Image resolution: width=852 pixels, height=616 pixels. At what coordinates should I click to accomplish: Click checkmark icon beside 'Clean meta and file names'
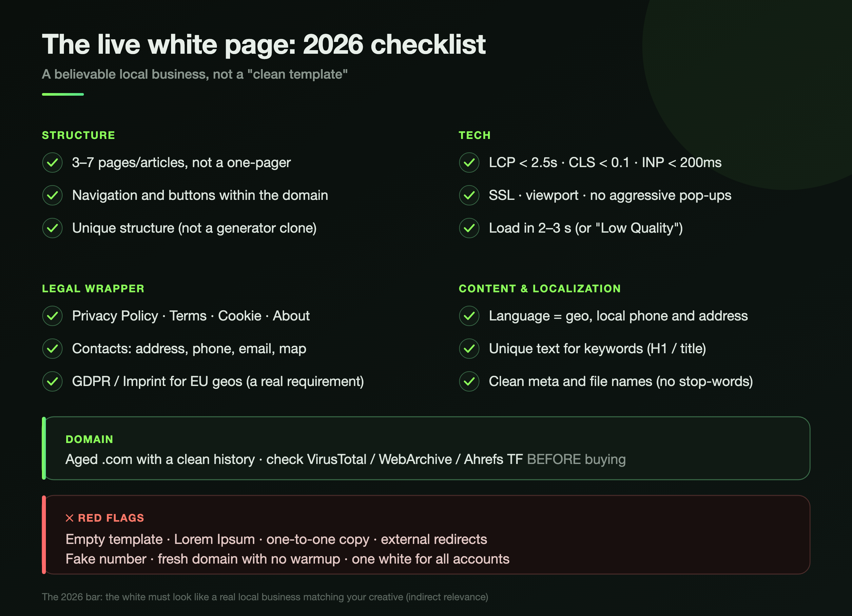469,381
